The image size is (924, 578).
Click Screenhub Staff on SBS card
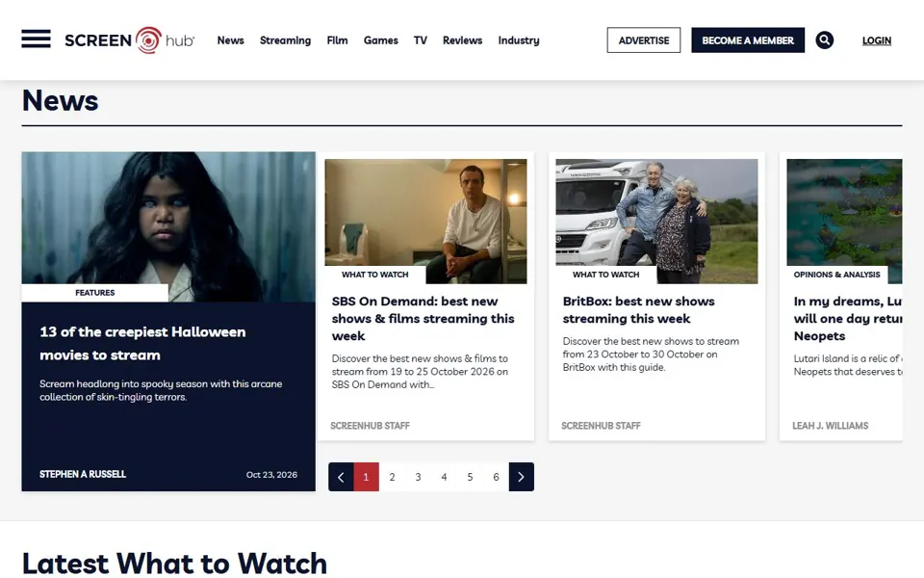(x=370, y=426)
